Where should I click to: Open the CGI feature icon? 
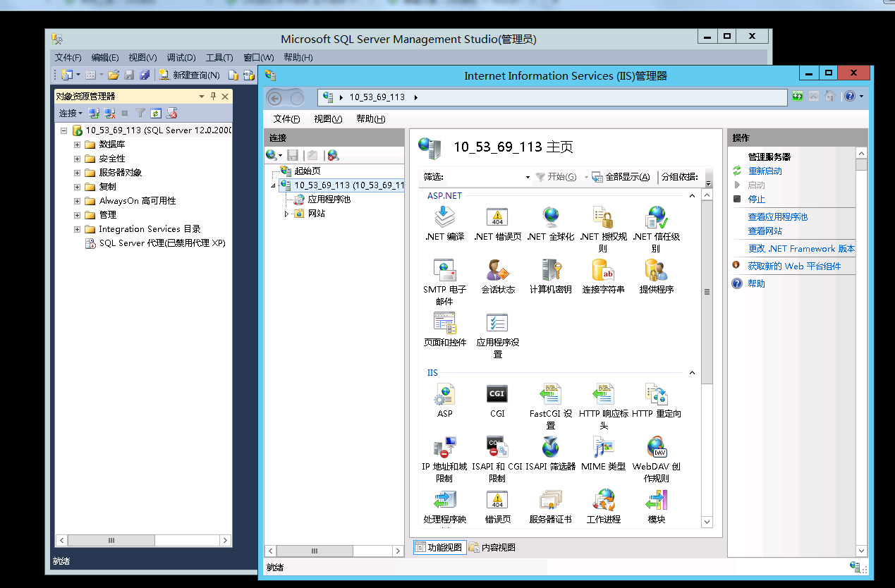[x=497, y=395]
